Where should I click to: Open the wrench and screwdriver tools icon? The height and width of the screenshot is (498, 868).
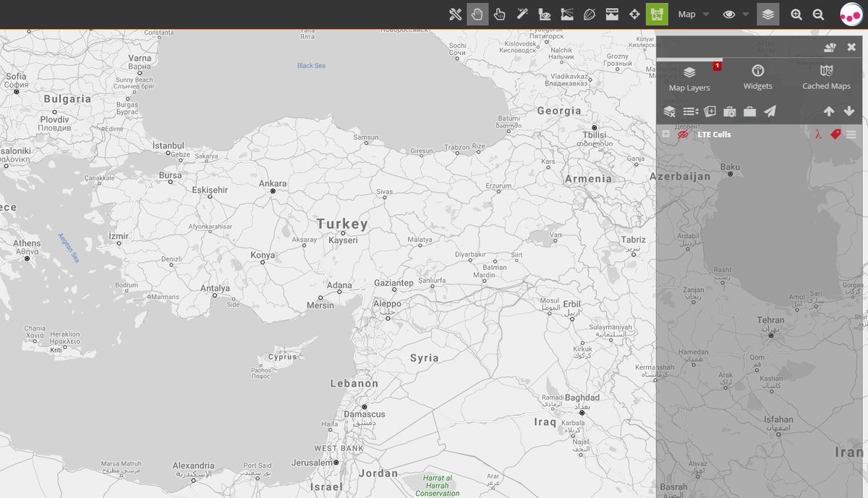(x=455, y=14)
